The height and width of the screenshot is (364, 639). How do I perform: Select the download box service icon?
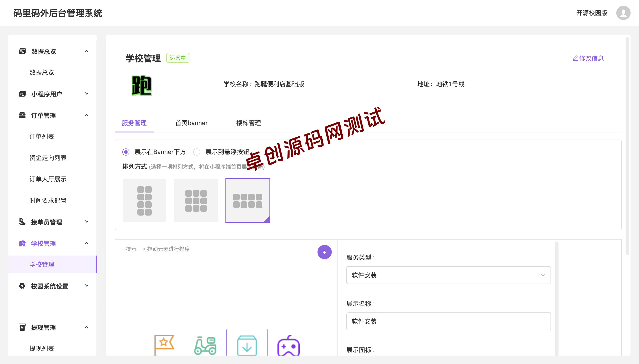pyautogui.click(x=247, y=342)
